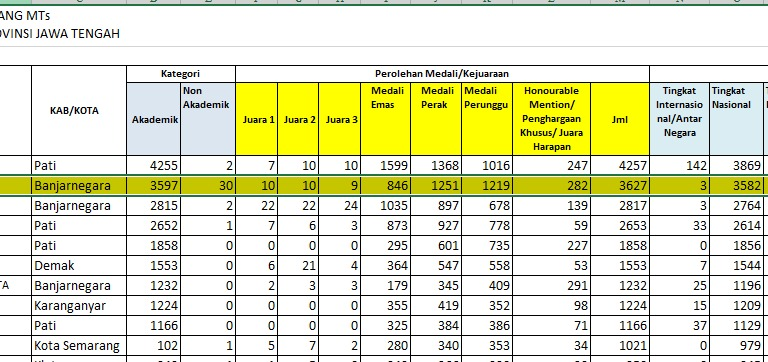Click the highlighted cell 1219
This screenshot has height=362, width=768.
pos(487,186)
